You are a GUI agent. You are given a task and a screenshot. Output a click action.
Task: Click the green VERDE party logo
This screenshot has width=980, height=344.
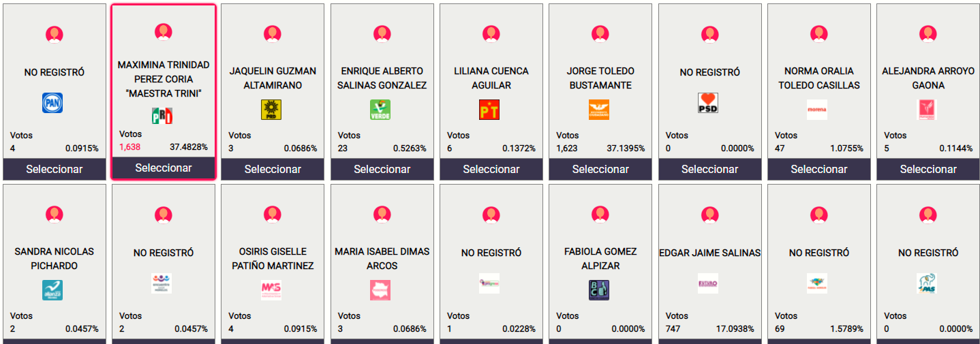point(380,110)
